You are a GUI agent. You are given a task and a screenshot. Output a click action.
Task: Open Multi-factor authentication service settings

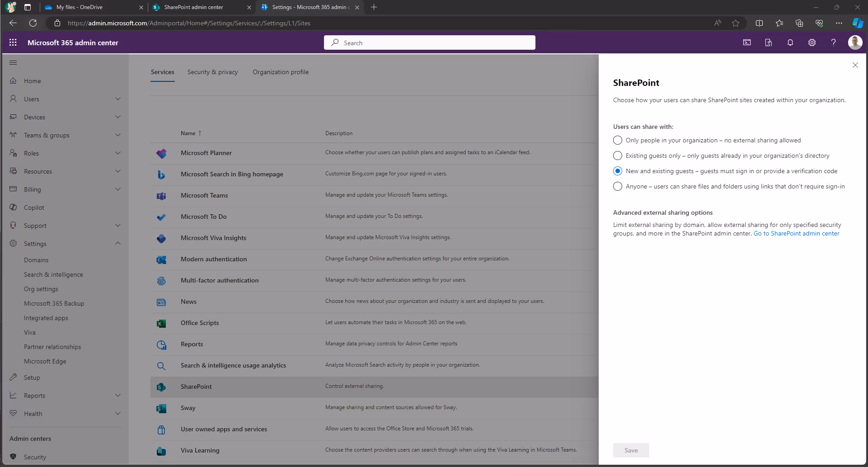pos(220,280)
